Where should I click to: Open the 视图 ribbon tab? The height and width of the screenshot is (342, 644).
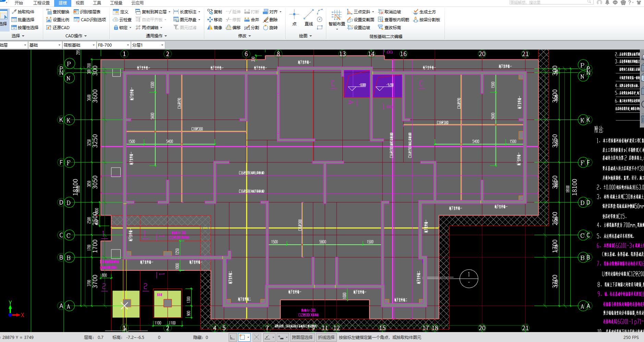coord(80,3)
